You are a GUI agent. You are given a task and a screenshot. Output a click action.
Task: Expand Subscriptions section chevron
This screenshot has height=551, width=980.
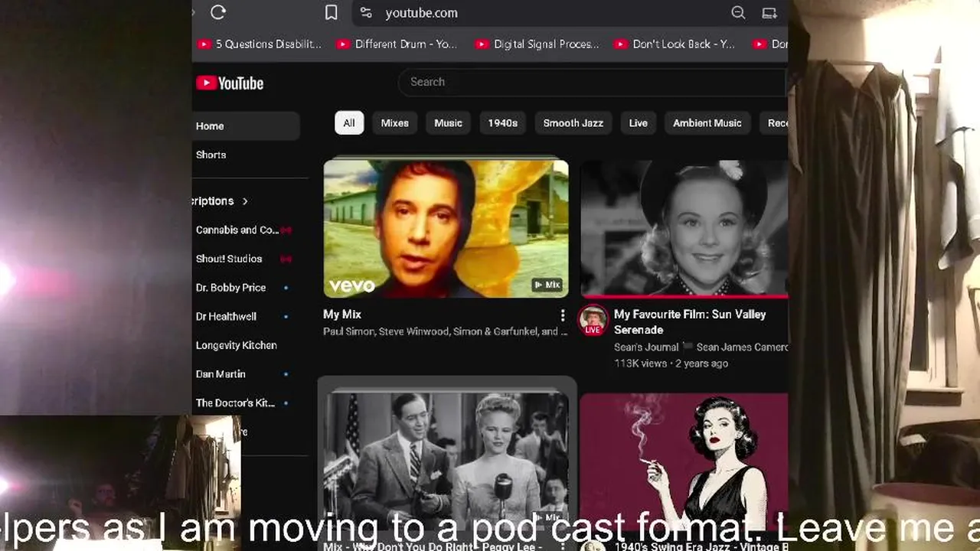click(245, 201)
